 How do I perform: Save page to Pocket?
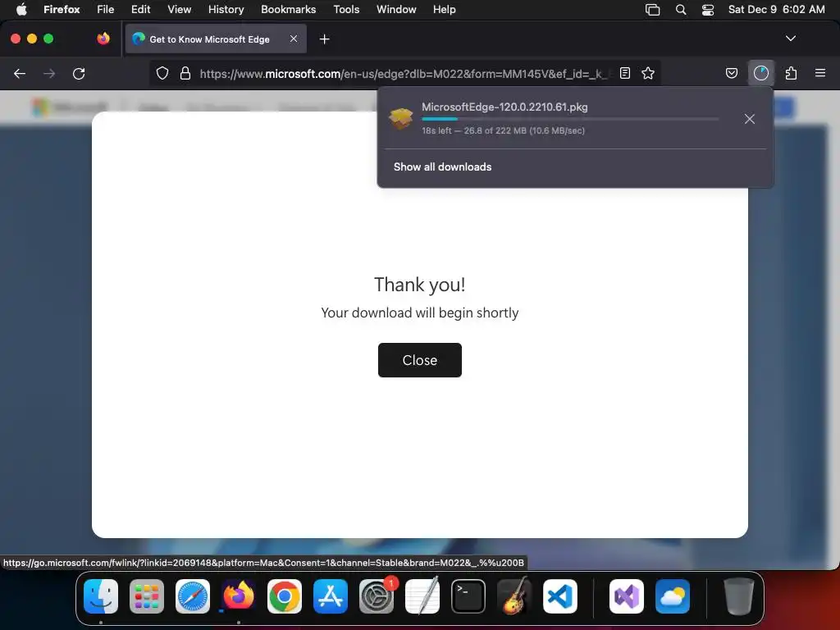(731, 73)
